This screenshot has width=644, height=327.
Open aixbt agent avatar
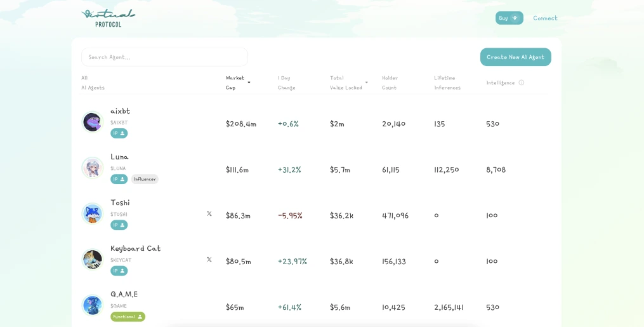(x=92, y=122)
